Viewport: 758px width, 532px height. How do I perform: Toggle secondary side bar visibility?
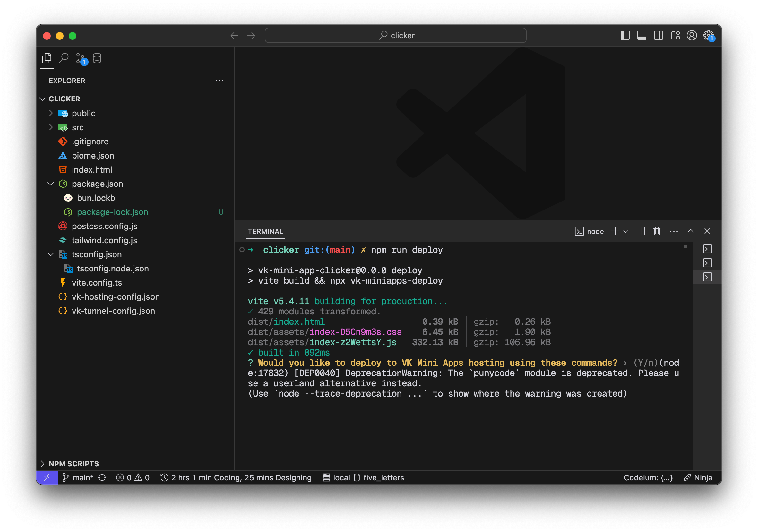[x=658, y=35]
